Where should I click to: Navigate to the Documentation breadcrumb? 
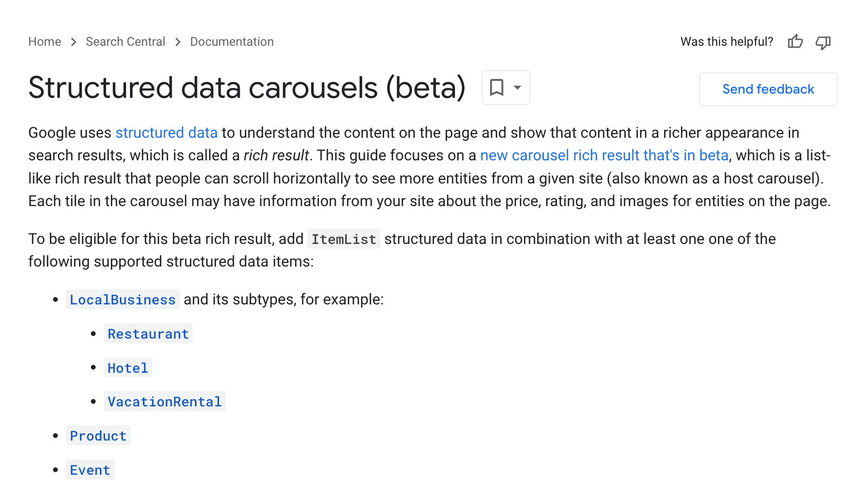point(232,42)
